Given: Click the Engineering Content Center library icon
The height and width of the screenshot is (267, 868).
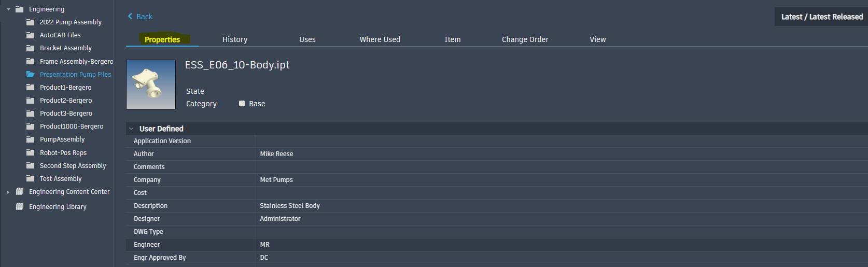Looking at the screenshot, I should [x=20, y=192].
